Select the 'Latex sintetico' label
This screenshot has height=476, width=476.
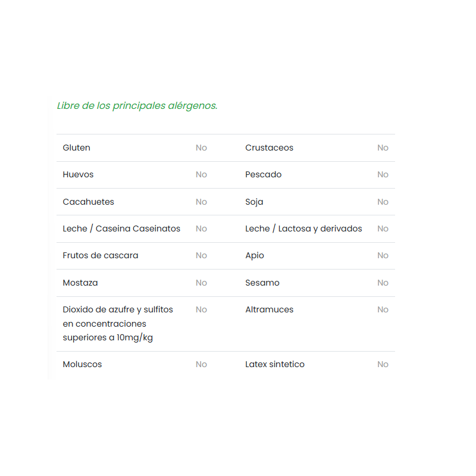click(275, 364)
